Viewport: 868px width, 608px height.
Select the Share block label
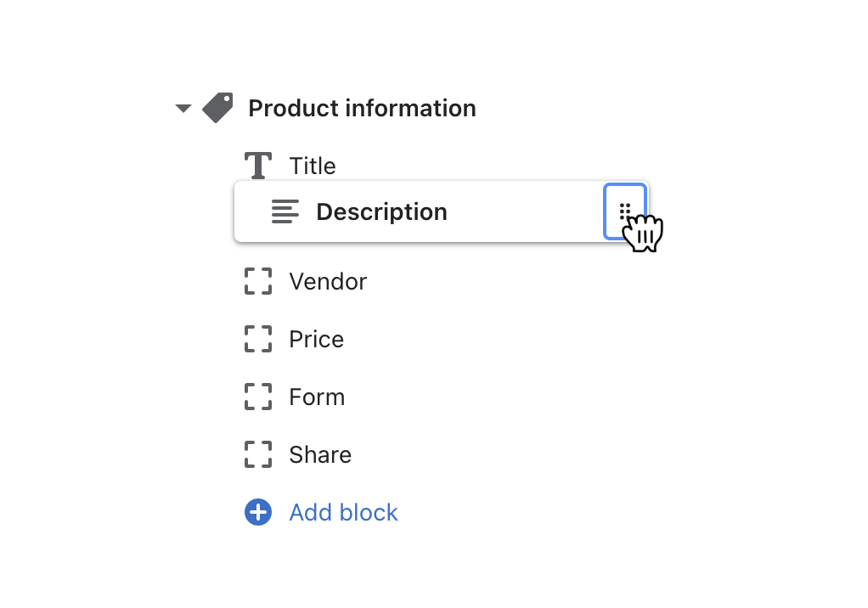pyautogui.click(x=320, y=455)
